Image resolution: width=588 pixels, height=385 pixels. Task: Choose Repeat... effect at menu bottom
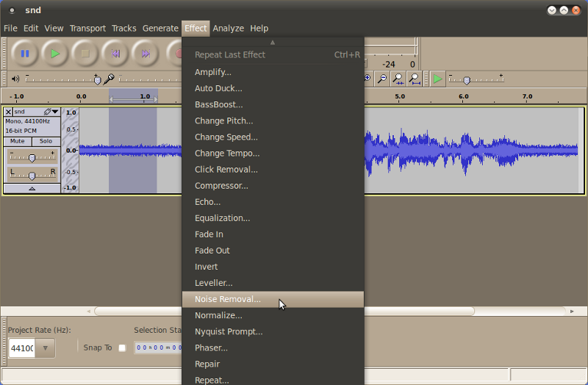pyautogui.click(x=273, y=379)
